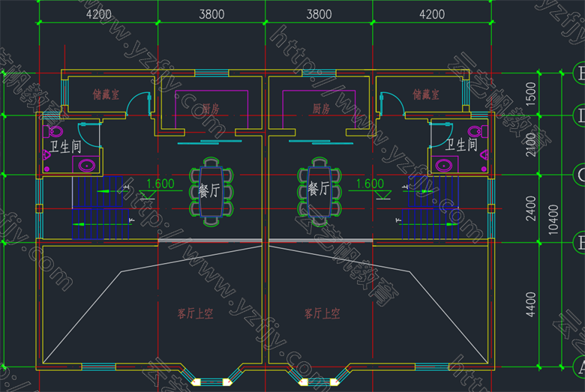Select the left 客厅上空 label
585x392 pixels.
click(x=195, y=314)
